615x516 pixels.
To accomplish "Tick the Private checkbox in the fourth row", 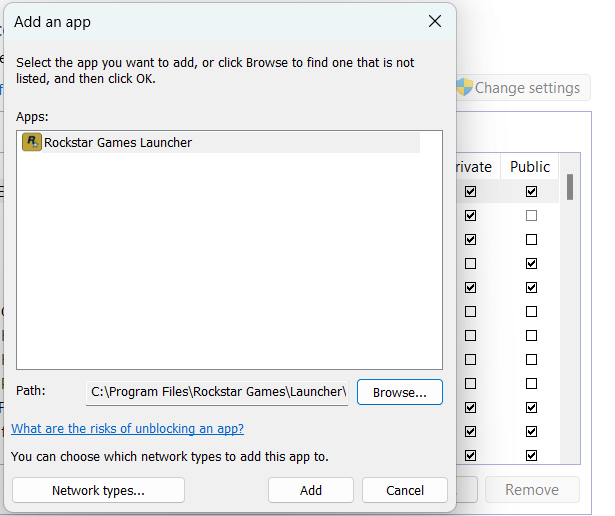I will pyautogui.click(x=470, y=263).
